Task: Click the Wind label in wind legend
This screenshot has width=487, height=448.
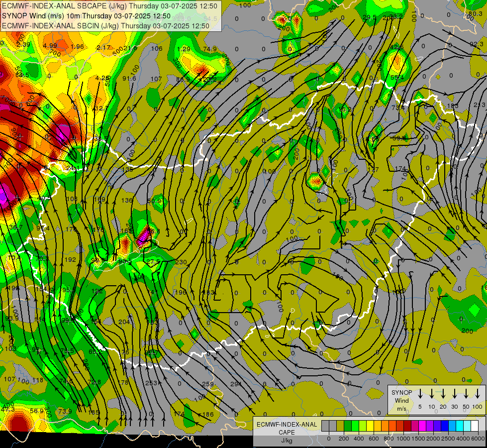Action: point(401,400)
